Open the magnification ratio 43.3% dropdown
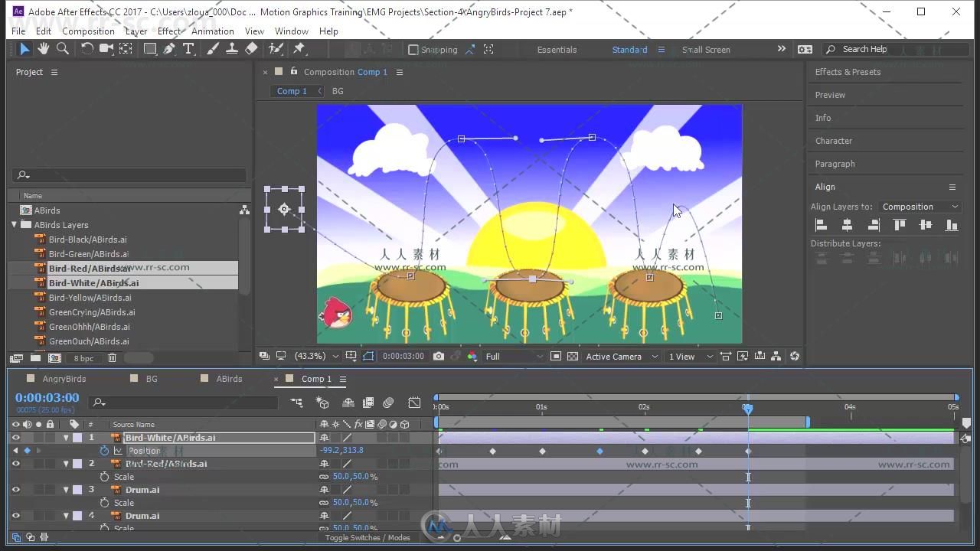The width and height of the screenshot is (980, 551). pos(317,357)
